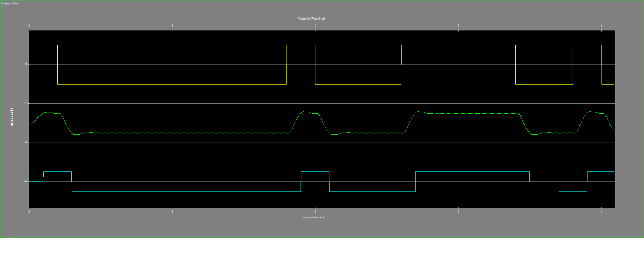The image size is (644, 256).
Task: Click the top time axis label 4
Action: click(602, 26)
